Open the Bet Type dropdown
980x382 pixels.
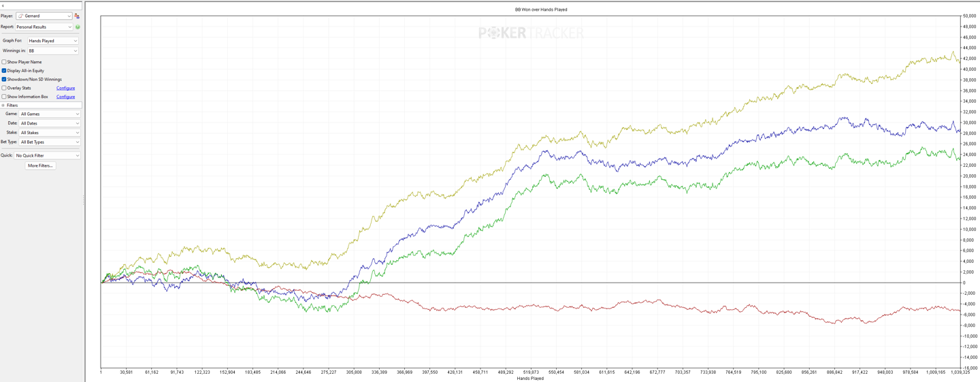49,142
